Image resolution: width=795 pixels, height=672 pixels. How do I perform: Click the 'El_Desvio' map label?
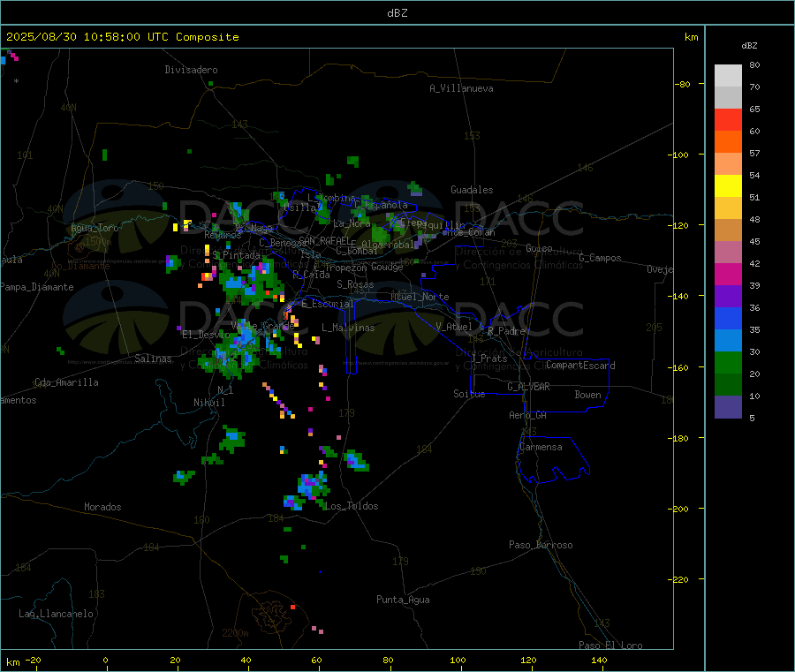206,335
